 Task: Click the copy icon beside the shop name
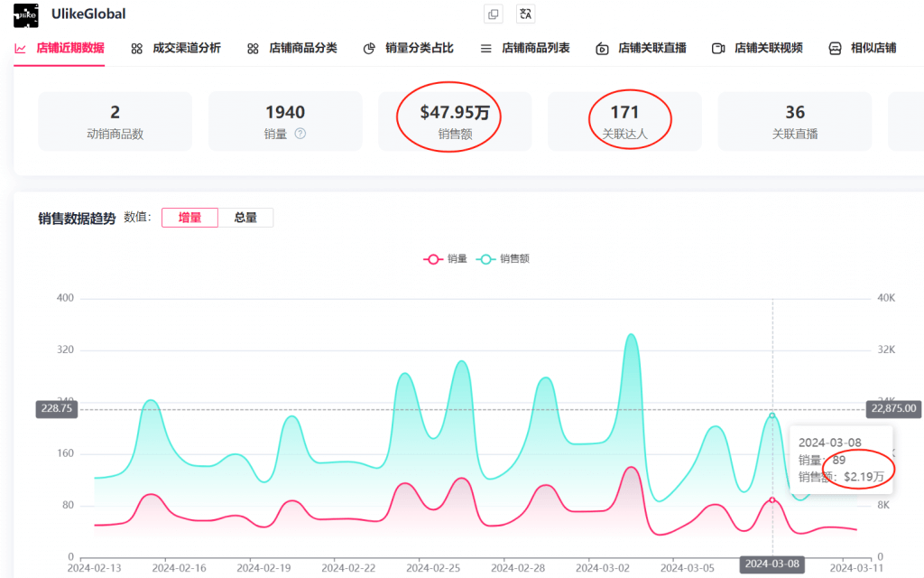pyautogui.click(x=493, y=14)
